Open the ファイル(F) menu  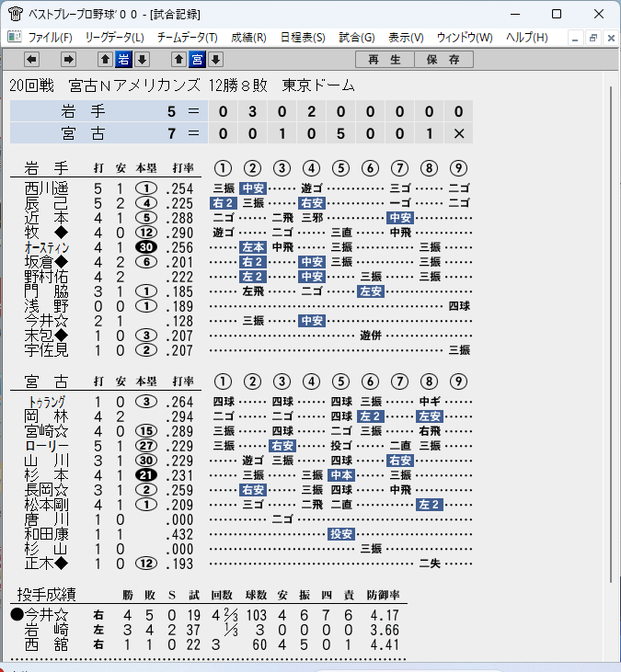click(51, 38)
